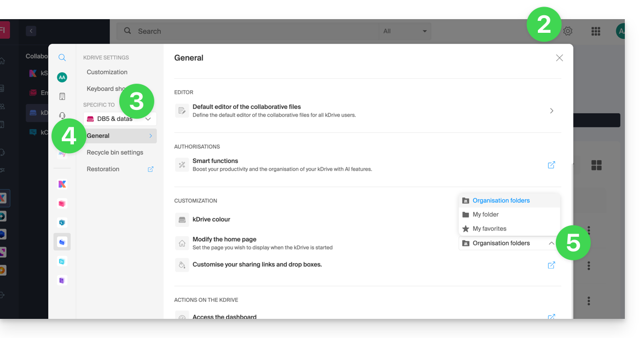Open the All search filter dropdown
The image size is (644, 338).
pos(405,31)
